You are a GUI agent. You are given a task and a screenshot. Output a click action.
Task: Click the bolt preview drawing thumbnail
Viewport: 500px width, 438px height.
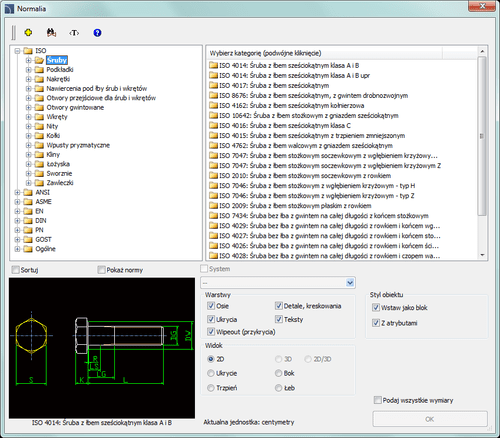coord(102,348)
